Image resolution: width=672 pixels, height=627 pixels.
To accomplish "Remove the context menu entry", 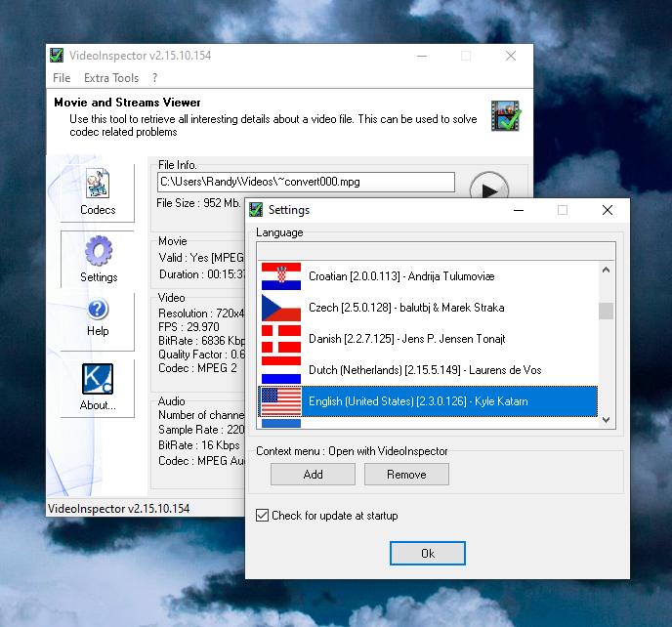I will tap(406, 475).
